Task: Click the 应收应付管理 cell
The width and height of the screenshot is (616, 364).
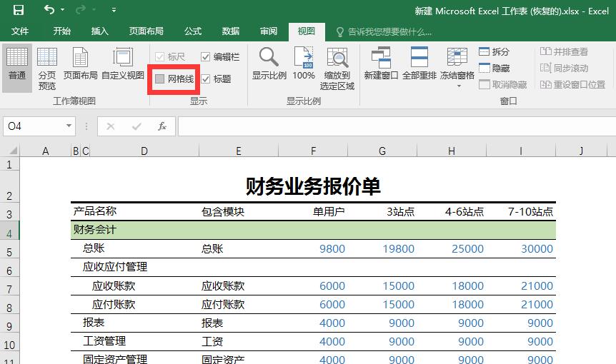Action: 115,267
